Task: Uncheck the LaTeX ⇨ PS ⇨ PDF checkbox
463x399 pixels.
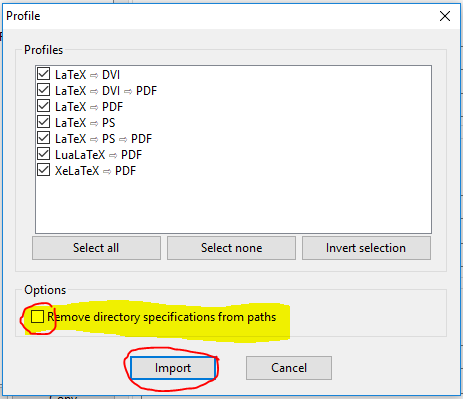Action: point(44,138)
